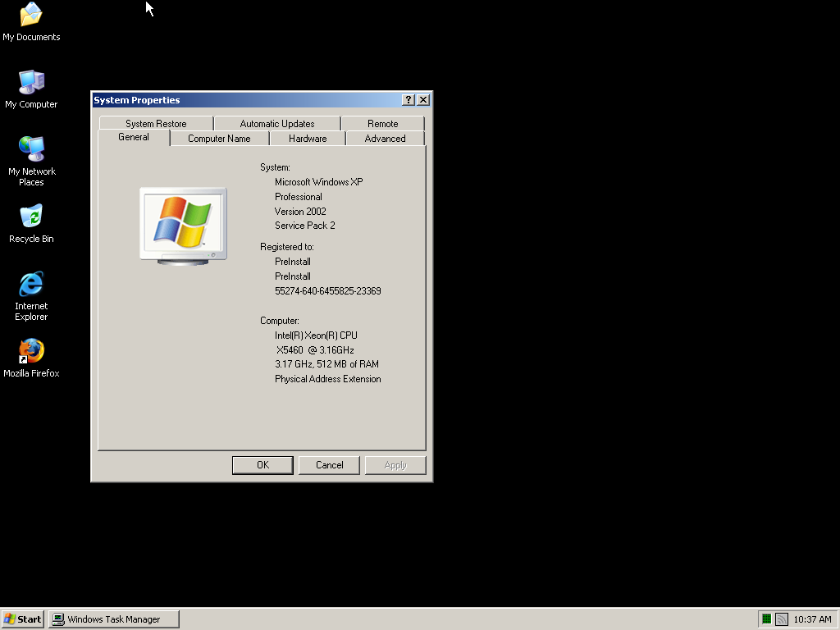Click the 'System:' section label
Image resolution: width=840 pixels, height=630 pixels.
tap(275, 167)
